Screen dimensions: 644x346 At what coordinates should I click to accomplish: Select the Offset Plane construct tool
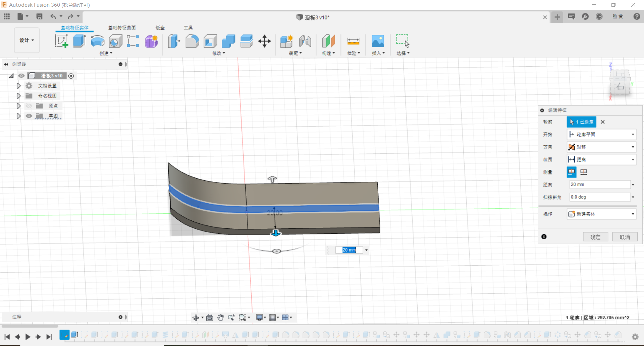coord(328,41)
